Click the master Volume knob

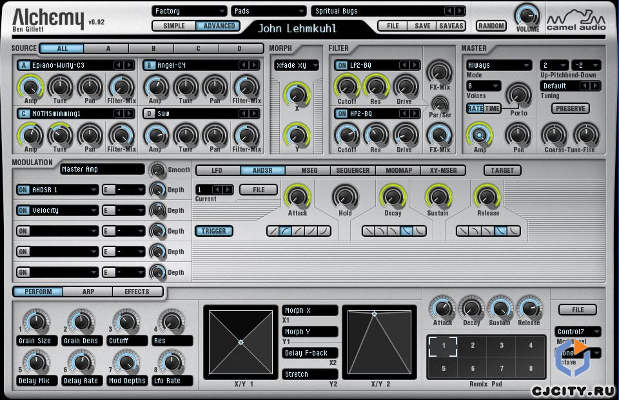coord(524,15)
